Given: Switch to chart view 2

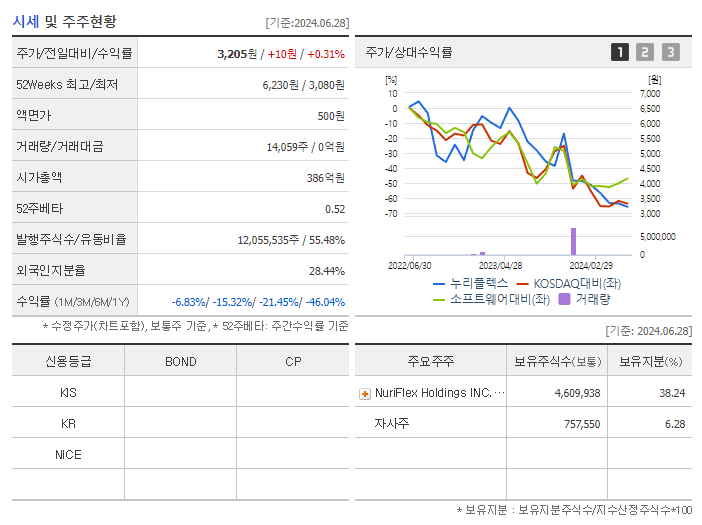Looking at the screenshot, I should pyautogui.click(x=645, y=52).
